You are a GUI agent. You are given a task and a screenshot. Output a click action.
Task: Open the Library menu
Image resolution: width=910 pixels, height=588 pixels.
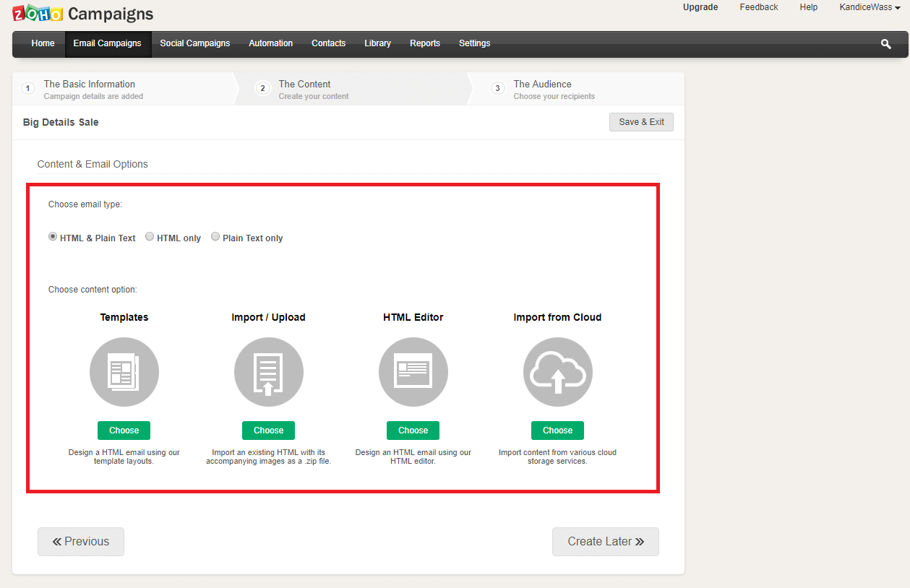[377, 43]
